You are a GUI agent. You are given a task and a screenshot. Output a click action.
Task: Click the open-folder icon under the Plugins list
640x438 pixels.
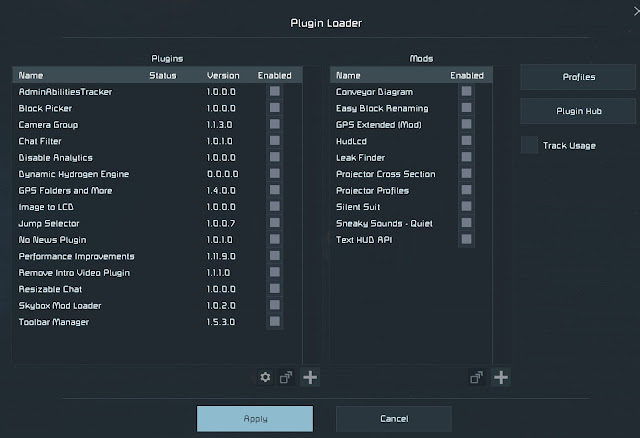click(286, 377)
